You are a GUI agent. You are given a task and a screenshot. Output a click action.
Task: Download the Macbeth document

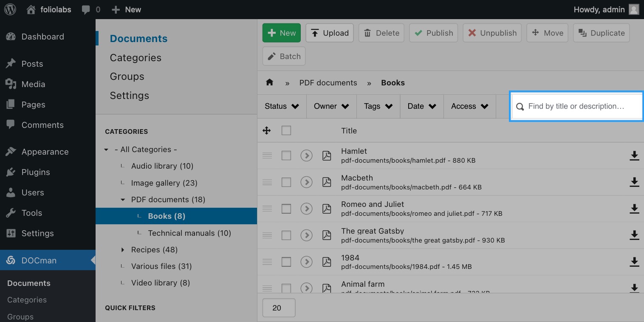[x=634, y=182]
